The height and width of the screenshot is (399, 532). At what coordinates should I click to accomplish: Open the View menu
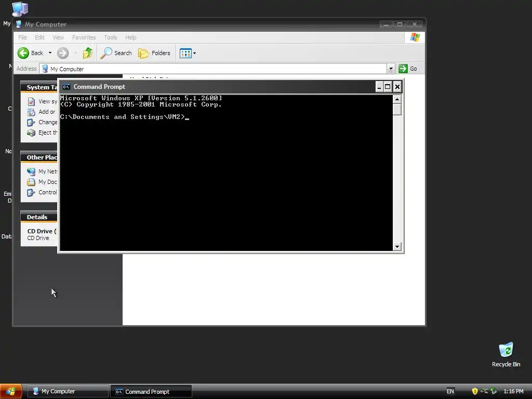[x=58, y=37]
